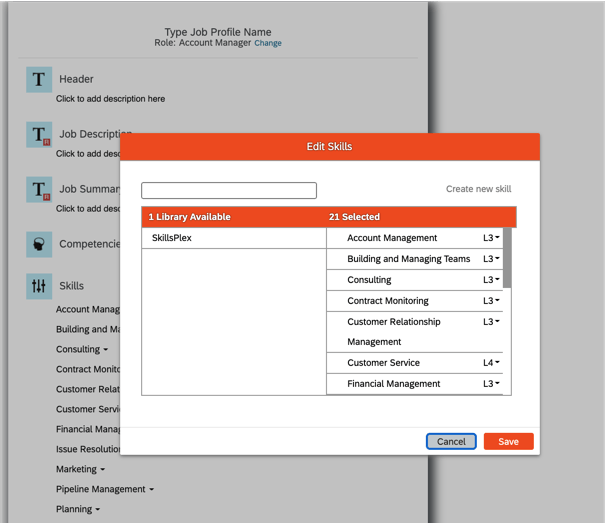Click the Skills sliders icon
The image size is (606, 523).
39,286
